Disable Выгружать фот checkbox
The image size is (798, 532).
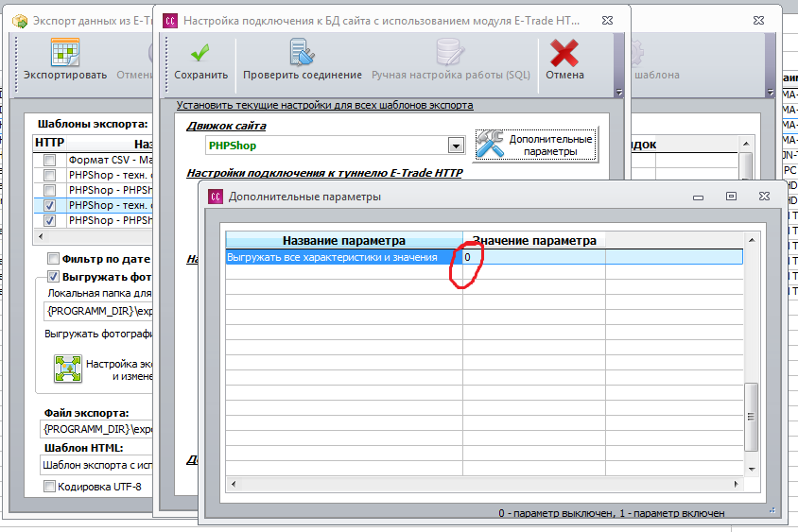[53, 276]
